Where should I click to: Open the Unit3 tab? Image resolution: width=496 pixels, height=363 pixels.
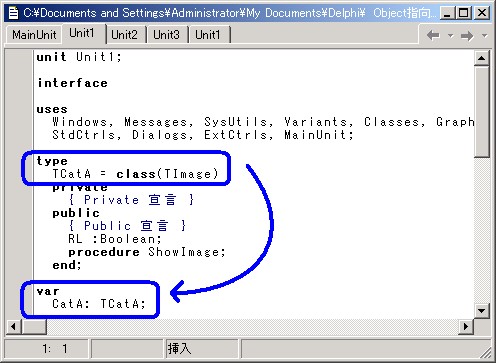[x=166, y=35]
